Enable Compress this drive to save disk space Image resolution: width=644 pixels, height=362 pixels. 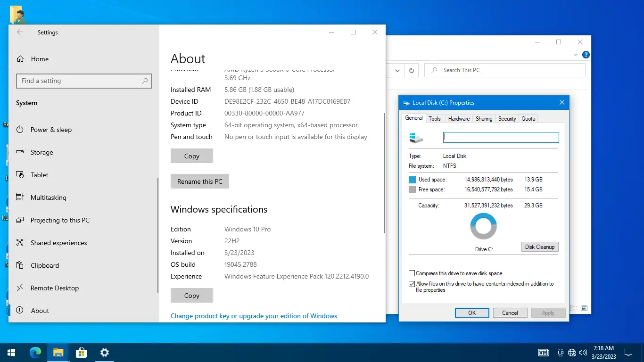[412, 273]
